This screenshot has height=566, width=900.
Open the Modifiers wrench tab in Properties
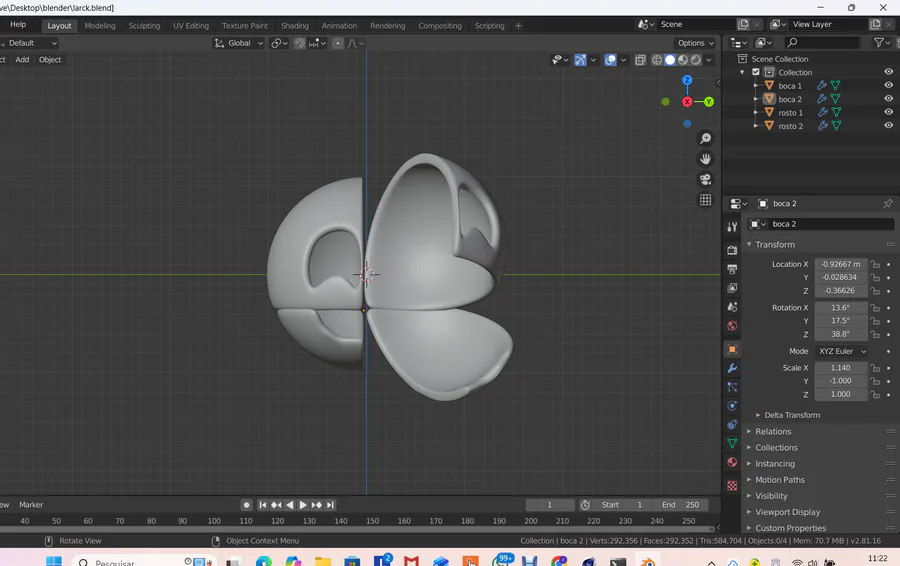click(732, 368)
